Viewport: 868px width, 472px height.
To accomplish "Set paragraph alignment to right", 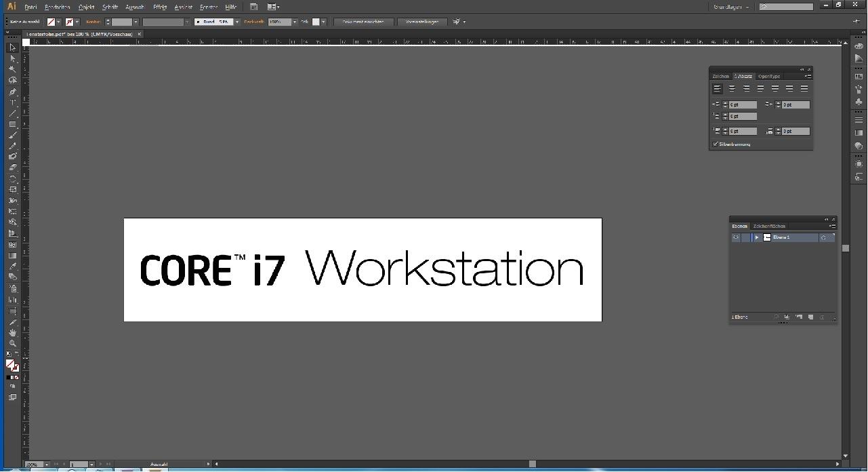I will point(746,88).
